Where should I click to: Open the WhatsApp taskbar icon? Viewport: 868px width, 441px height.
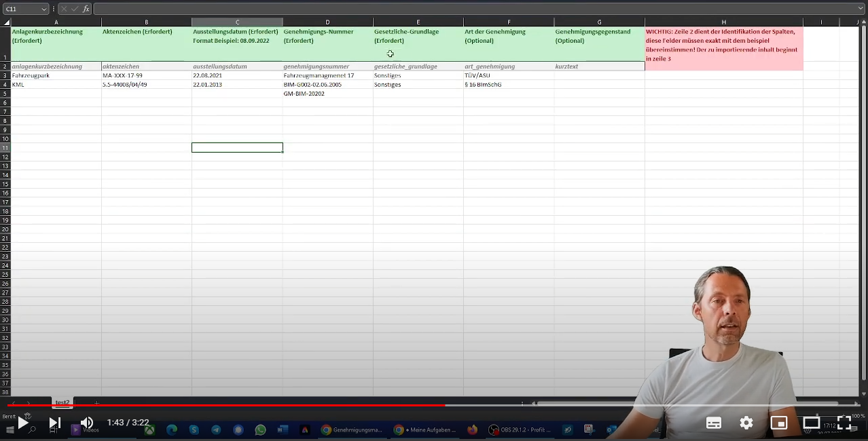click(261, 429)
